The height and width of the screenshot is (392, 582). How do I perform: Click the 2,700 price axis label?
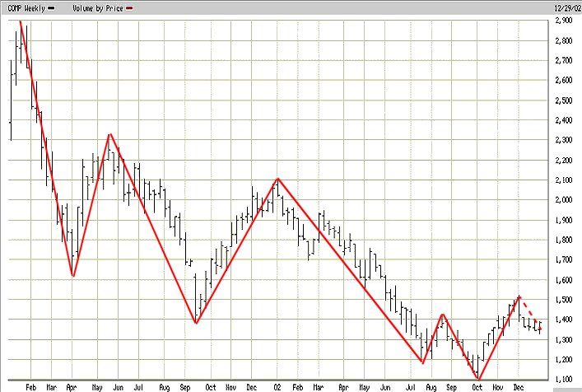(x=564, y=60)
